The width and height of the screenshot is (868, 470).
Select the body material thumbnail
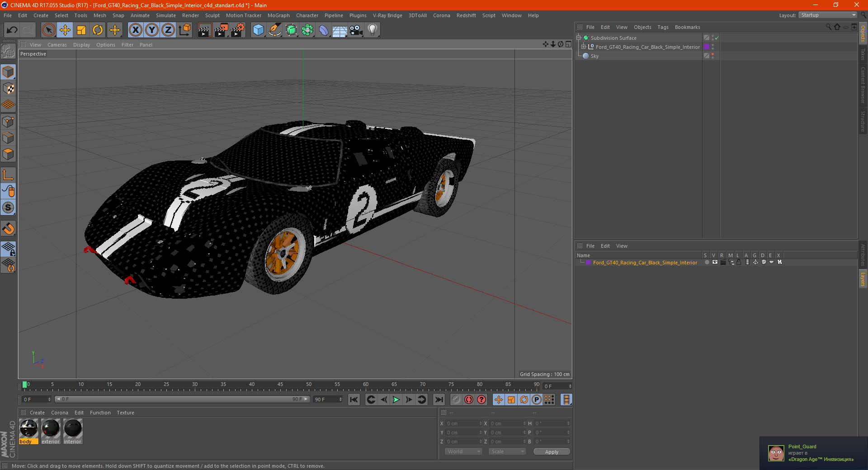tap(28, 428)
